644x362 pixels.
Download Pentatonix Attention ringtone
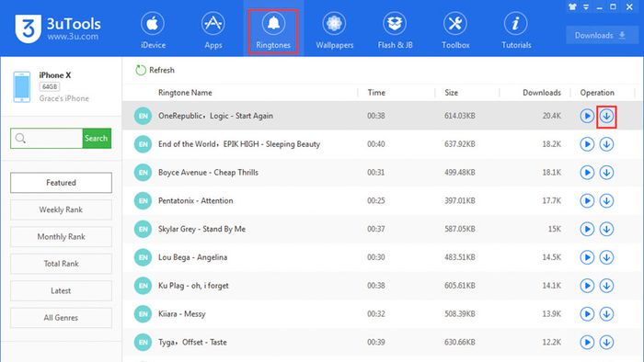(606, 201)
